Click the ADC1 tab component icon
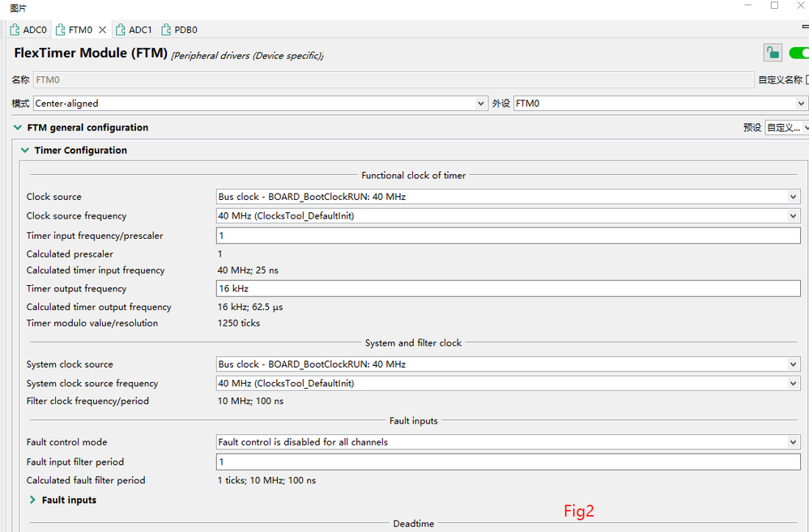 click(x=121, y=30)
